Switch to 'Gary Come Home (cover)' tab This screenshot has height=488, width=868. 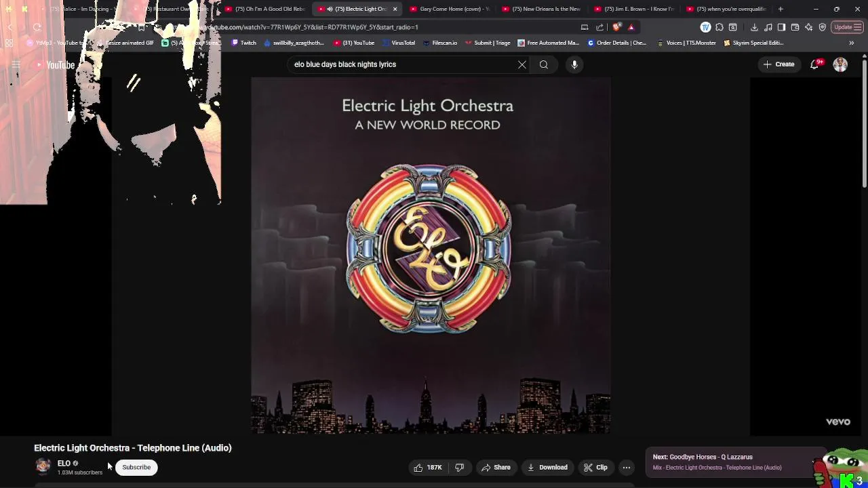click(449, 9)
